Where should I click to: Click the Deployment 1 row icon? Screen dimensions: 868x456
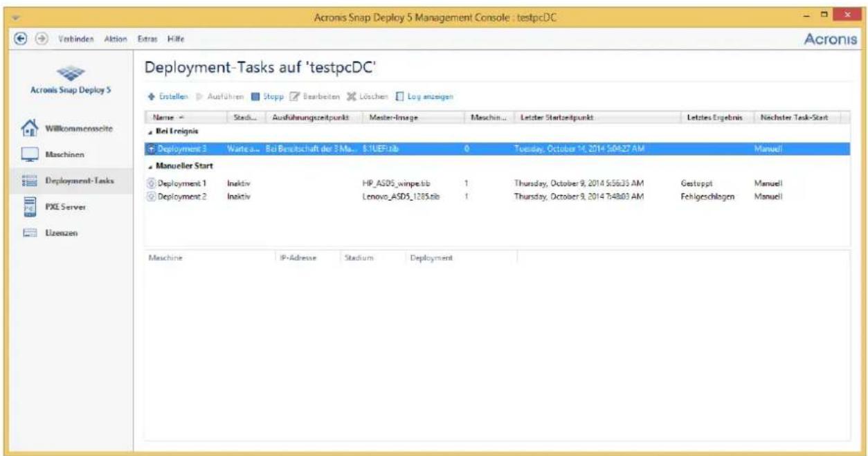pyautogui.click(x=152, y=184)
